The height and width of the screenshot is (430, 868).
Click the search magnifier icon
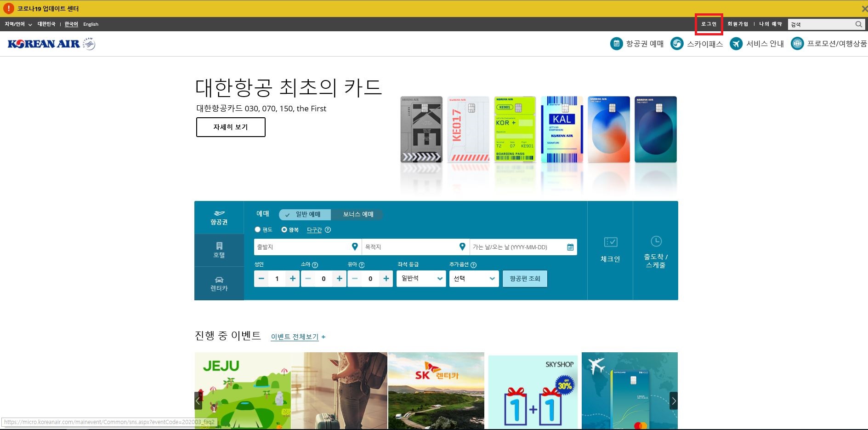pyautogui.click(x=858, y=24)
